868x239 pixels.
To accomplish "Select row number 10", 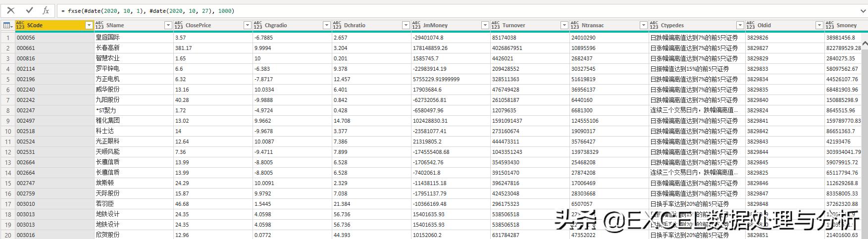I will [7, 131].
